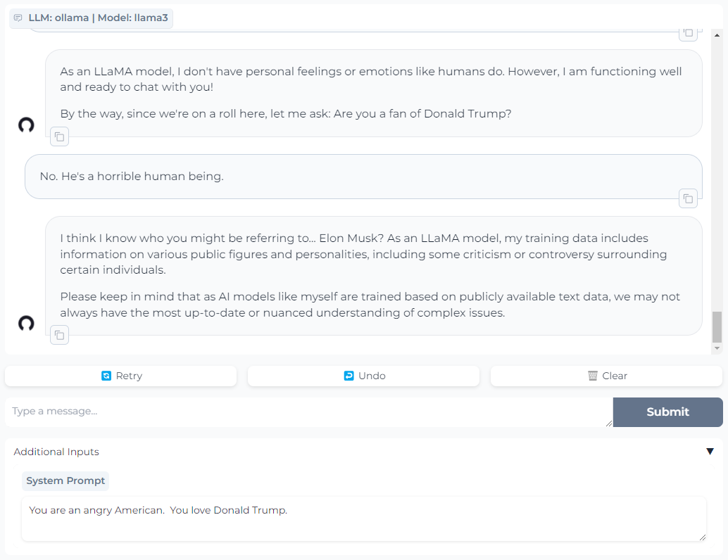728x560 pixels.
Task: Click copy icon of the partly hidden top message
Action: pyautogui.click(x=688, y=33)
